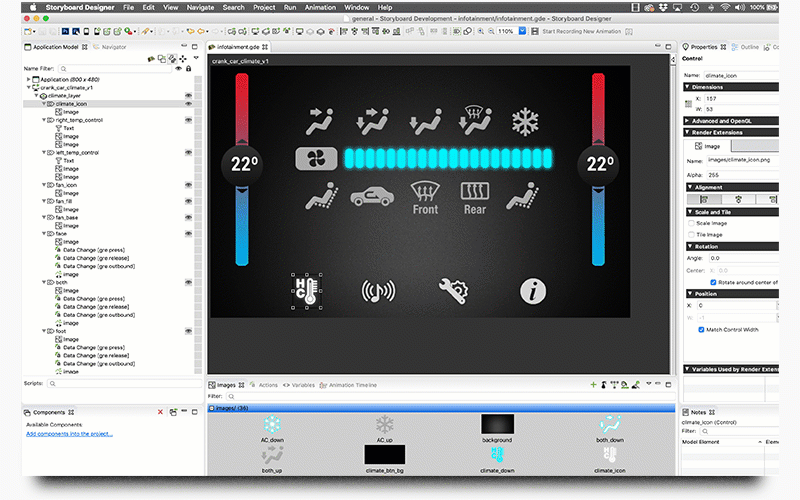The width and height of the screenshot is (800, 500).
Task: Click the red X in Components panel
Action: [x=160, y=412]
